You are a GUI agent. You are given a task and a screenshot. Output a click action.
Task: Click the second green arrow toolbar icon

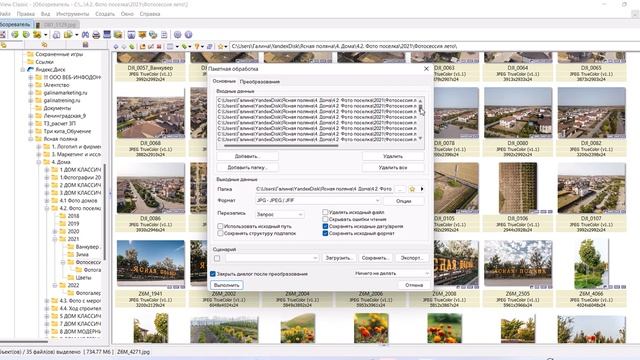point(26,35)
